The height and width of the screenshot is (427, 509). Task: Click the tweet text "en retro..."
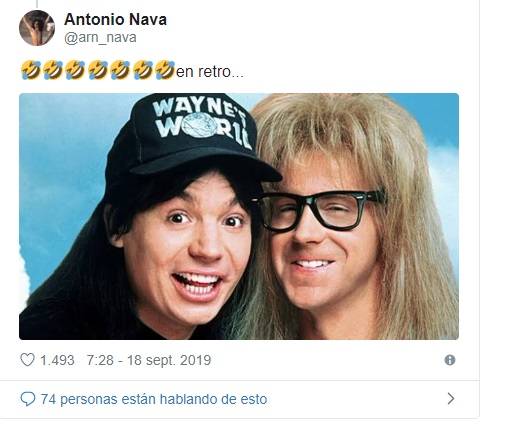pyautogui.click(x=210, y=72)
